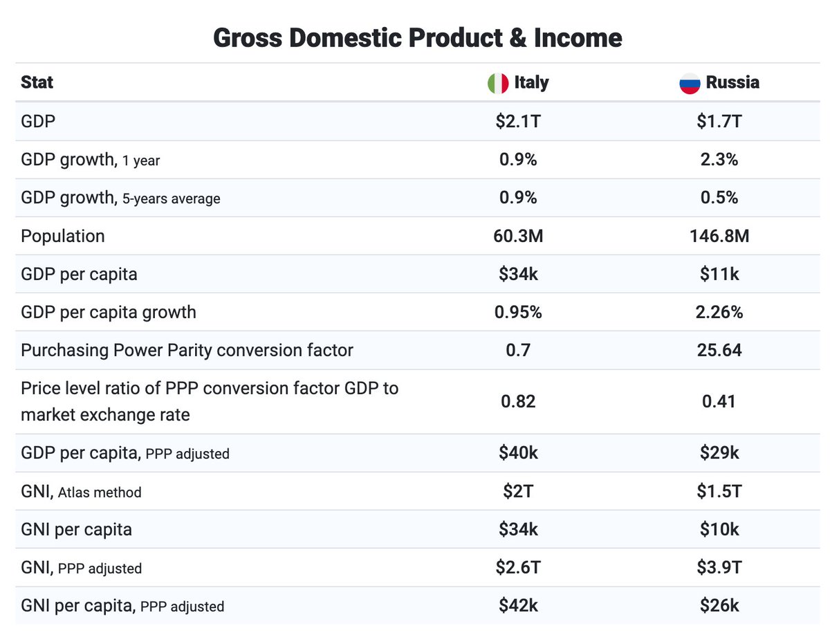The width and height of the screenshot is (830, 644).
Task: Click Italy's GDP value $2.1T
Action: [x=518, y=122]
